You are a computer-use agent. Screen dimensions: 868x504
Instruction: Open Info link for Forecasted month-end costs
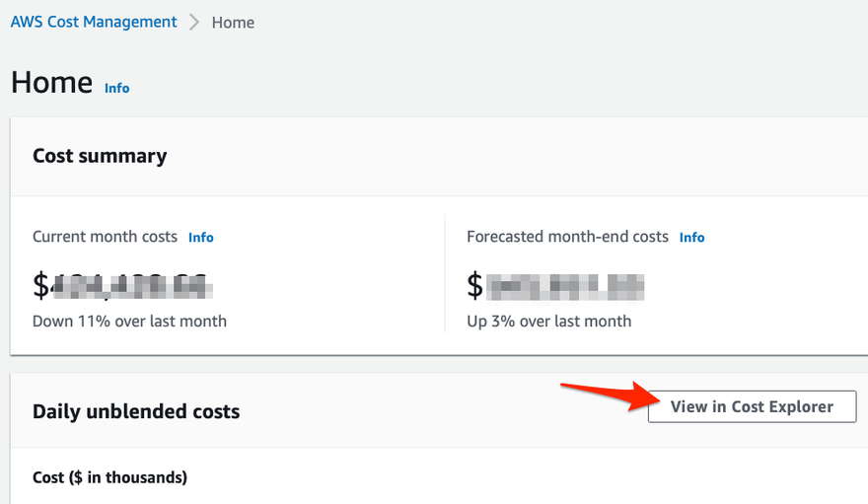691,238
